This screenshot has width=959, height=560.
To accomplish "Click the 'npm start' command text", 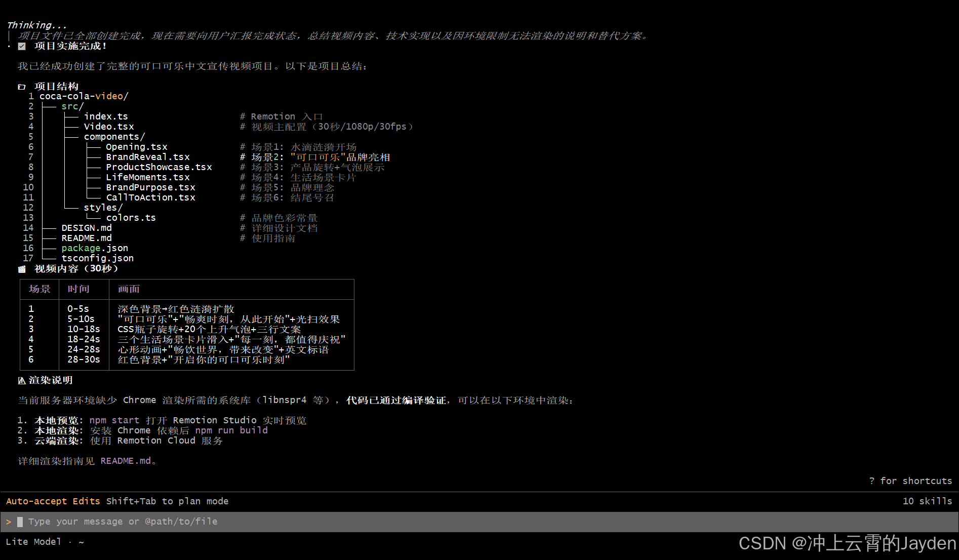I will 114,420.
